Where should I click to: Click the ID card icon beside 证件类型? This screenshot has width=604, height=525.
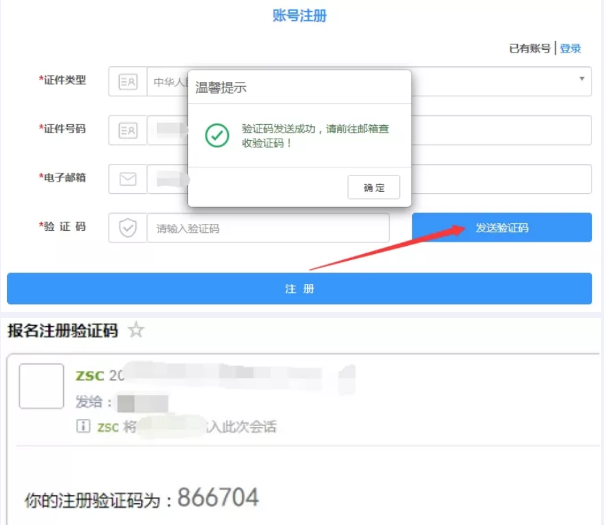tap(127, 81)
